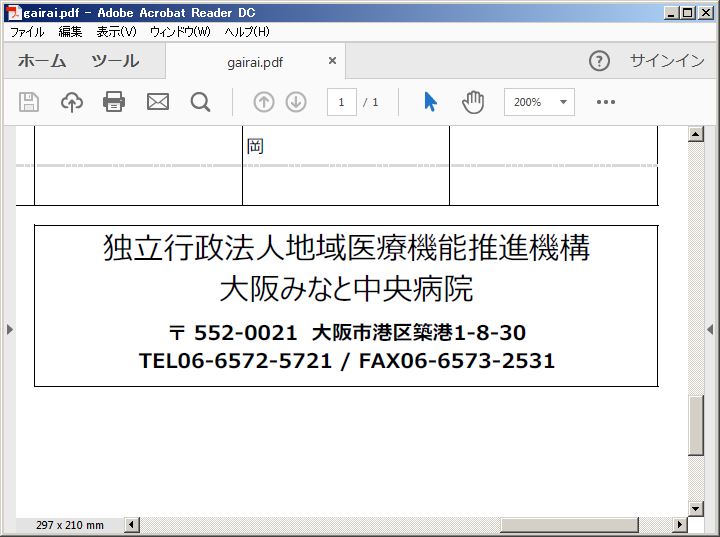This screenshot has height=537, width=720.
Task: Go to next page down-arrow icon
Action: coord(296,102)
